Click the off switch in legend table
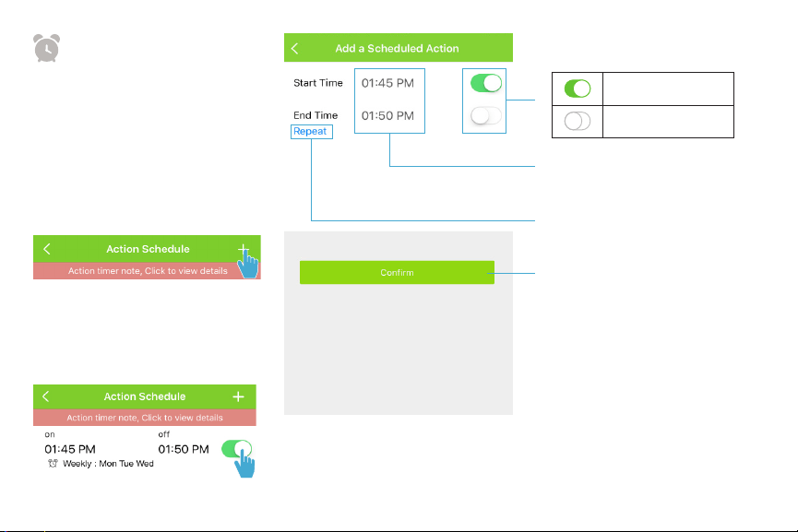Screen dimensions: 798x532 (x=578, y=121)
